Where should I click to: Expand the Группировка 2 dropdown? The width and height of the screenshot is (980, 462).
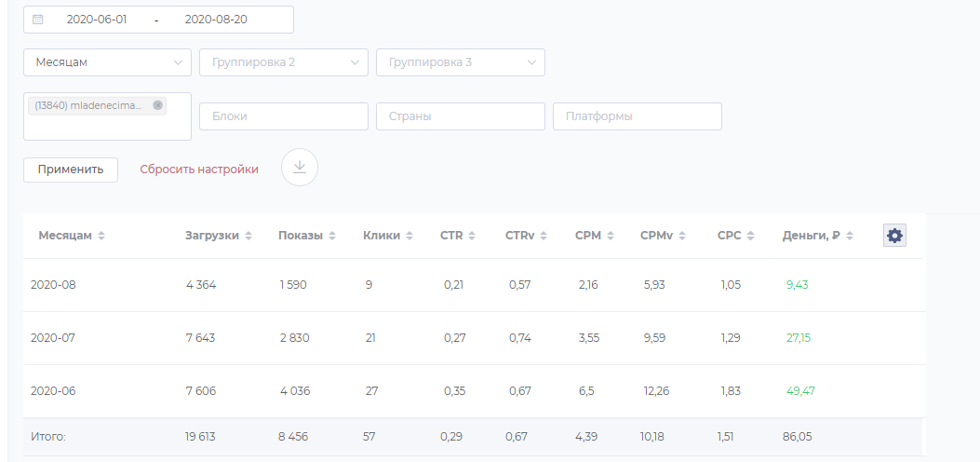coord(284,62)
